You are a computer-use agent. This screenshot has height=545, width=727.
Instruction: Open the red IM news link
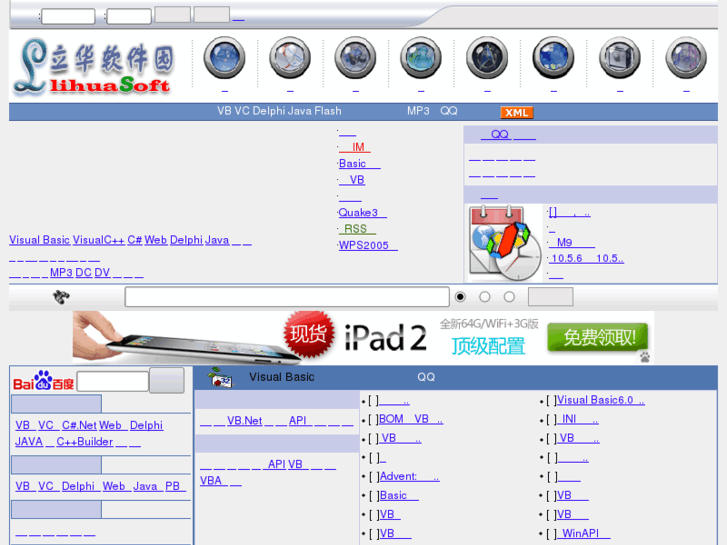point(355,147)
